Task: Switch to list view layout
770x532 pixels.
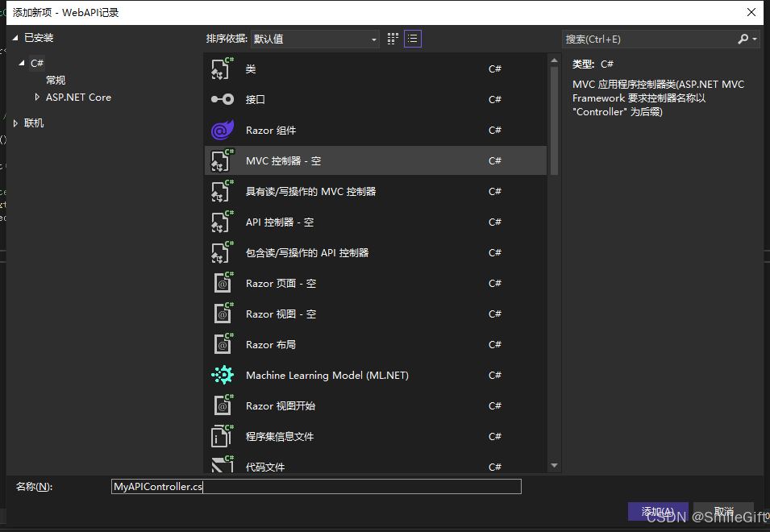Action: (x=413, y=39)
